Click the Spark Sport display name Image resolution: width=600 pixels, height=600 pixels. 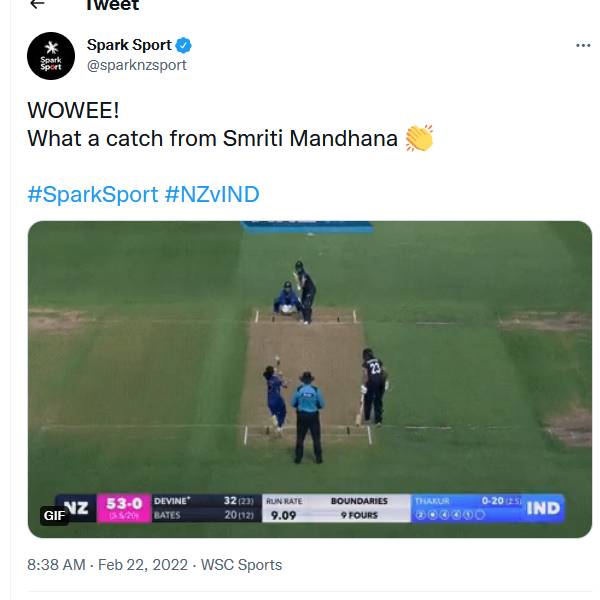[x=129, y=46]
